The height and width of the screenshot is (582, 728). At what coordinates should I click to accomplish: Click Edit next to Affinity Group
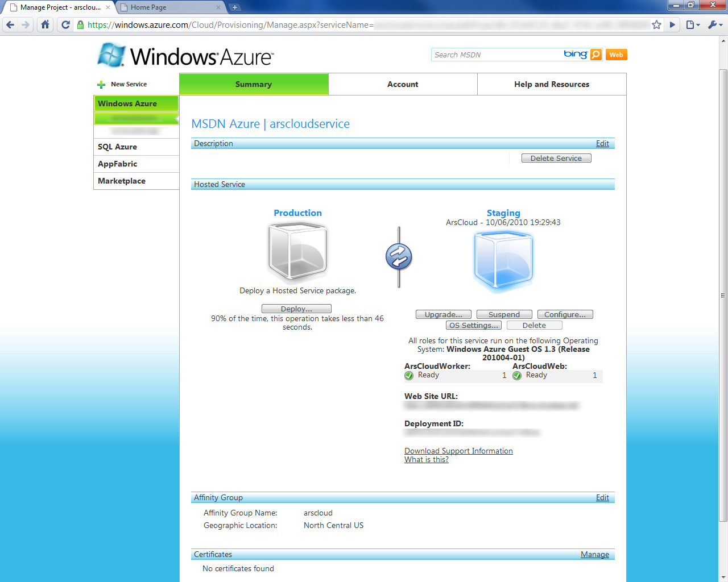[602, 497]
